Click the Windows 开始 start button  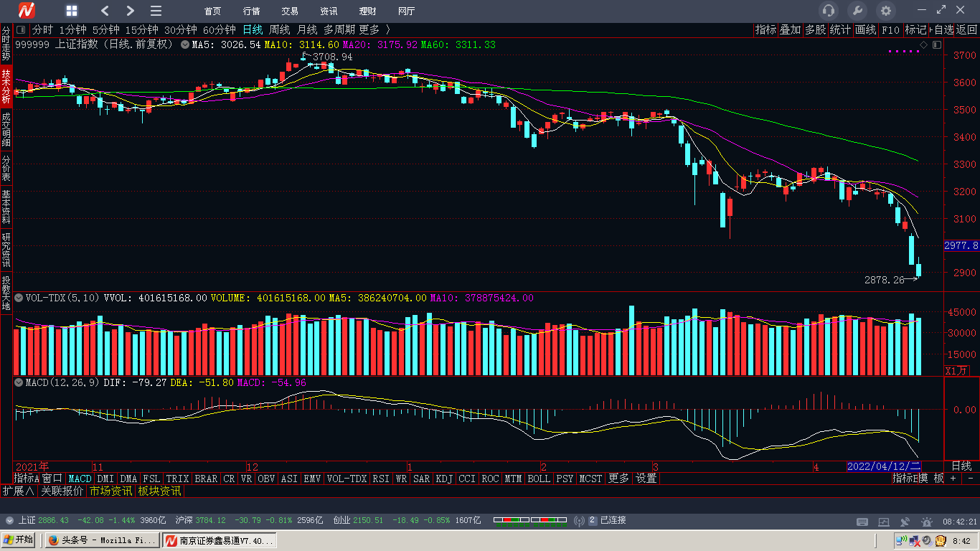tap(19, 540)
